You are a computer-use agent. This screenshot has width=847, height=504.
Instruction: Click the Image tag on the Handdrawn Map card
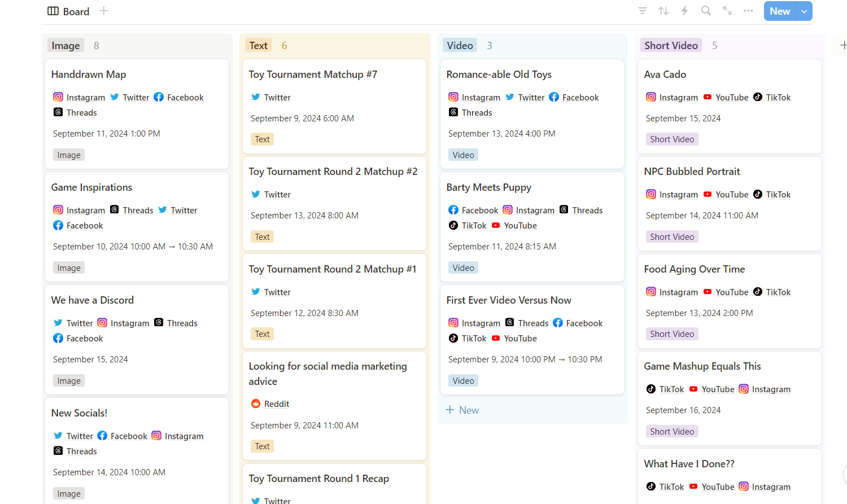69,155
